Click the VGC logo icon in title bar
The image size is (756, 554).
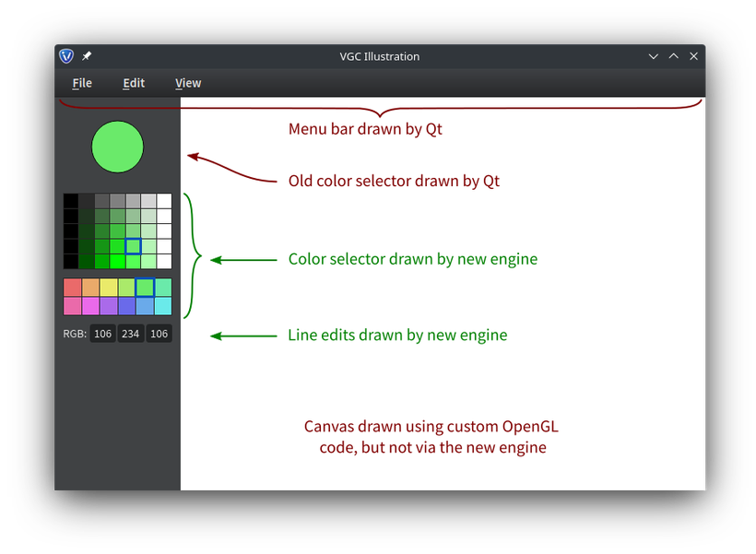coord(66,56)
